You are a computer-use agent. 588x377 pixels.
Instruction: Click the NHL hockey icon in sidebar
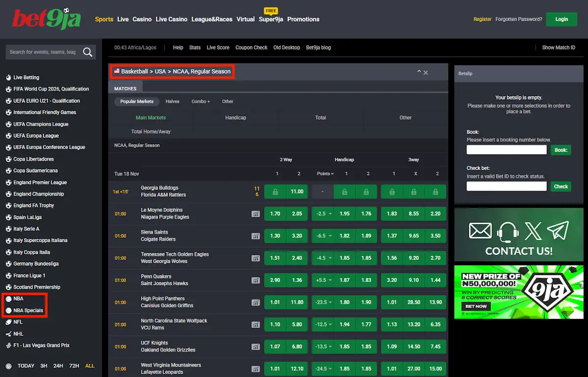click(10, 333)
